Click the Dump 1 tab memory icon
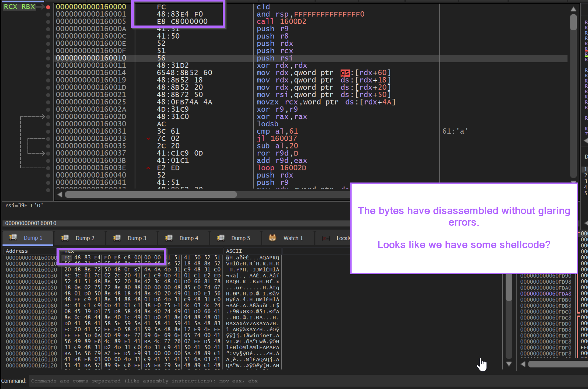 coord(13,238)
